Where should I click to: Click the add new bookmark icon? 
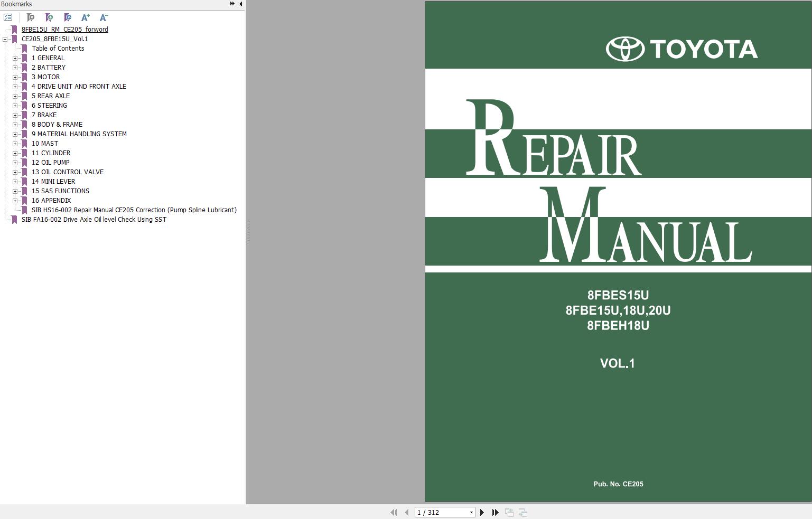(49, 17)
